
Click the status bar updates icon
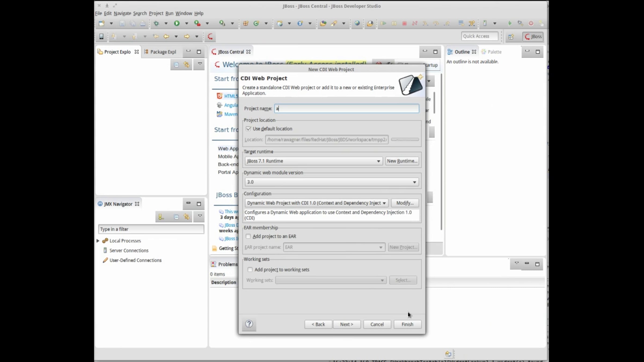click(448, 354)
